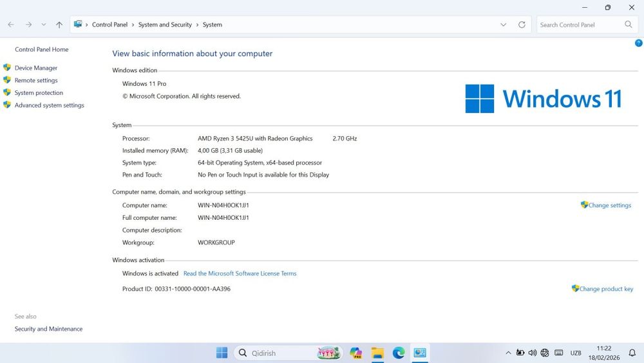Read the Microsoft Software License Terms

[x=240, y=273]
